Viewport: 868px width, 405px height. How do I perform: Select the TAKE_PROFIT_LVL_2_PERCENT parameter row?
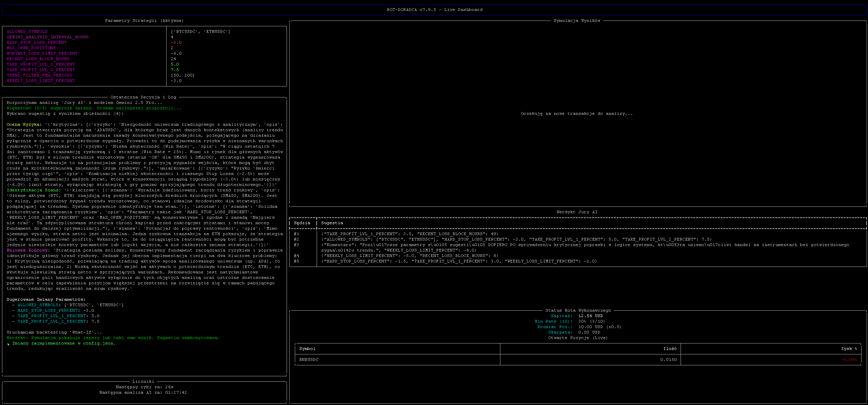41,70
